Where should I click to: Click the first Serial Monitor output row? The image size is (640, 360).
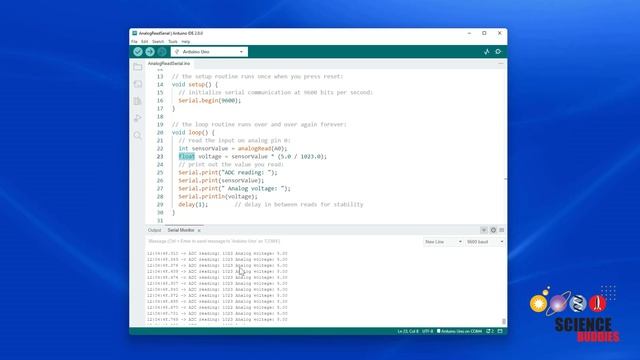point(217,253)
